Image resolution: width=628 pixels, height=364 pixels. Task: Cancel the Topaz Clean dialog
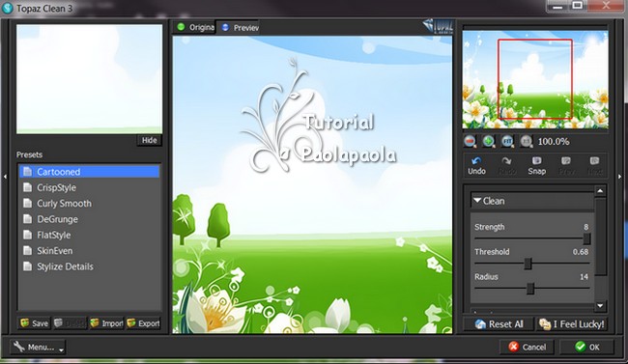pos(528,347)
